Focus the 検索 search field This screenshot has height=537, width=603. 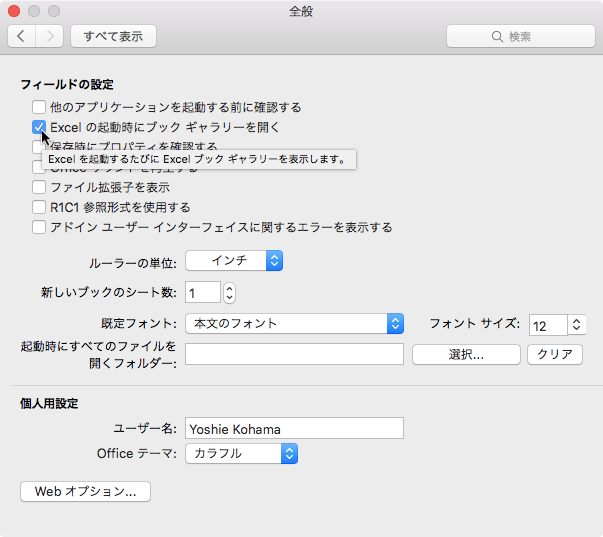pos(521,36)
